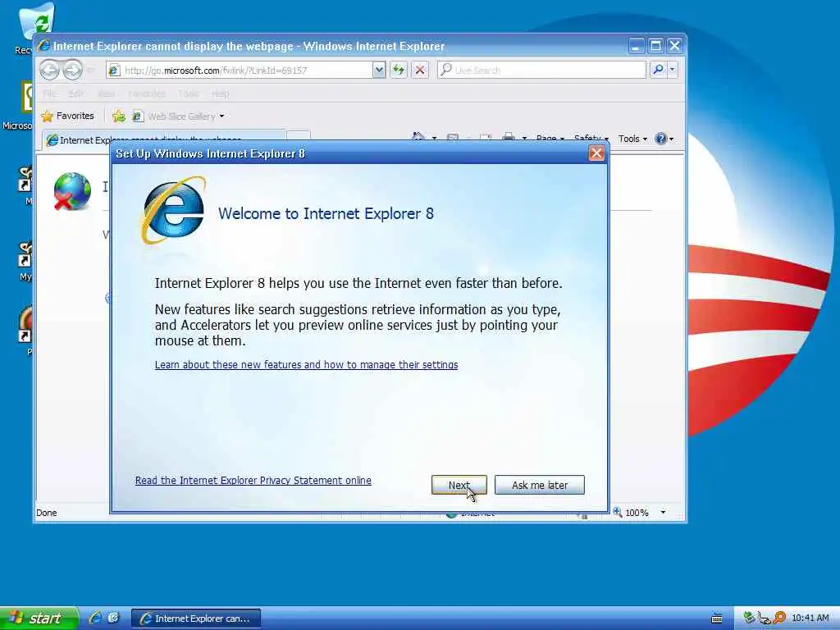Click the Forward navigation arrow in Internet Explorer
This screenshot has width=840, height=630.
pos(72,70)
